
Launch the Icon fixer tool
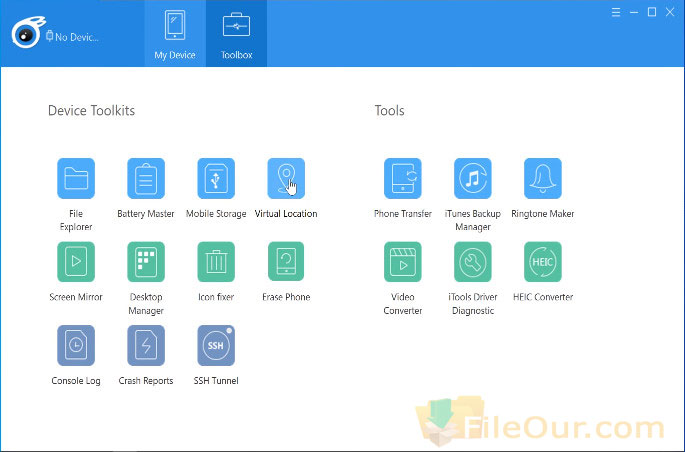point(216,262)
